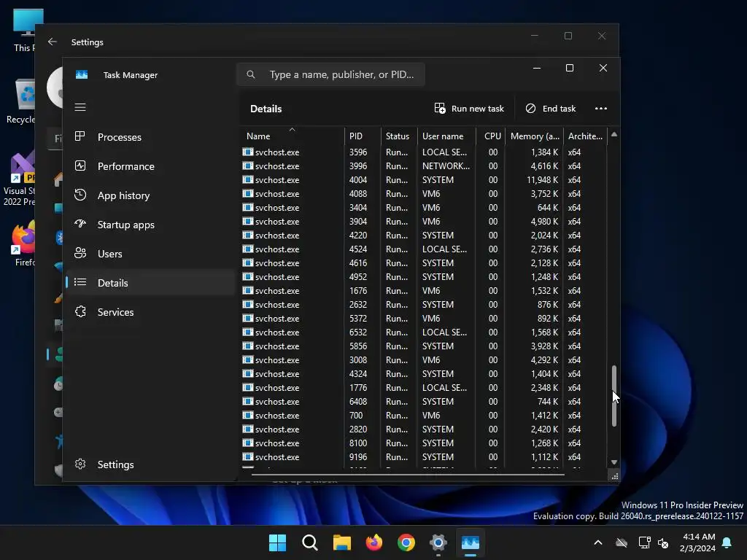This screenshot has height=560, width=747.
Task: Click the vertical scrollbar thumb
Action: 614,395
